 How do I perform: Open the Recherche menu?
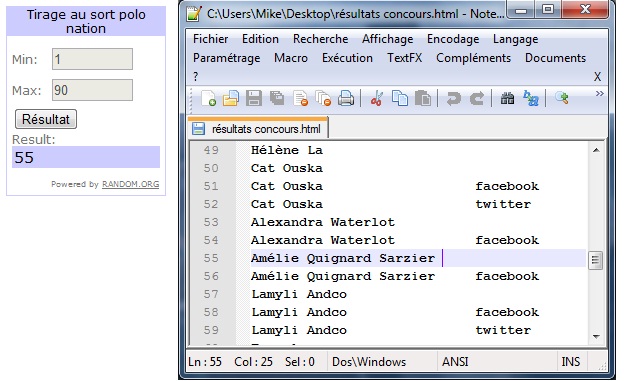click(320, 39)
